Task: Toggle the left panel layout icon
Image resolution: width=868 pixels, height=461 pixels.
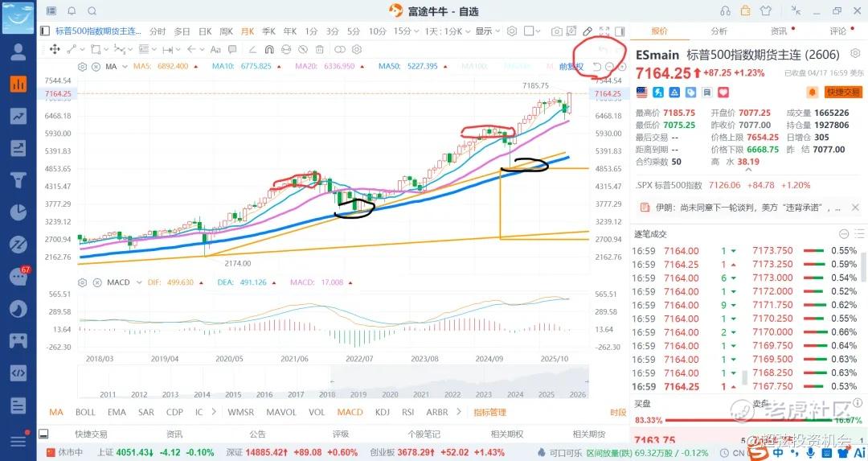Action: coord(45,31)
